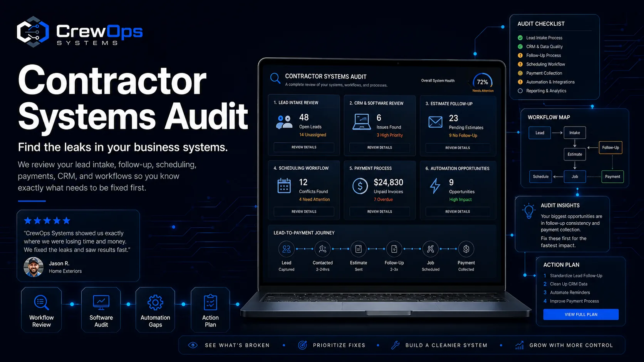Click the lightbulb icon in Audit Insights
The width and height of the screenshot is (644, 362).
(x=529, y=211)
